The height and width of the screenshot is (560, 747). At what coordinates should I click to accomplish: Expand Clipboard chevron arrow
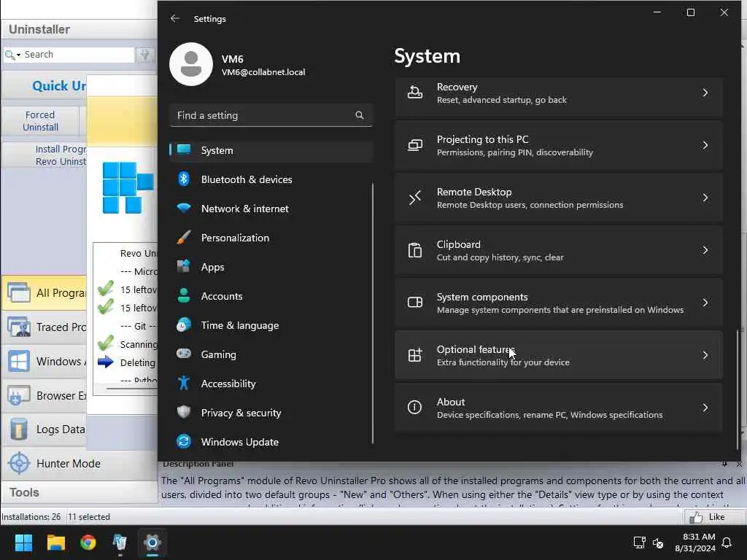click(x=705, y=250)
